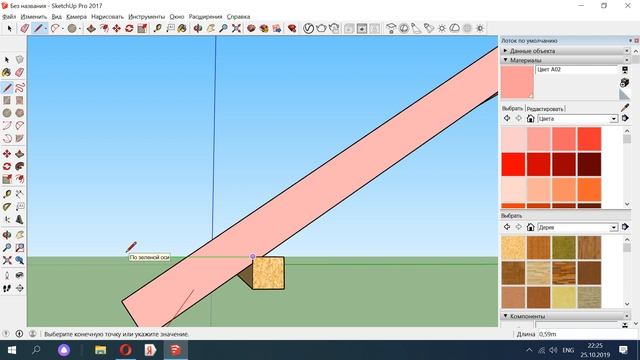Choose the olive green wood texture swatch
640x360 pixels.
pos(564,247)
